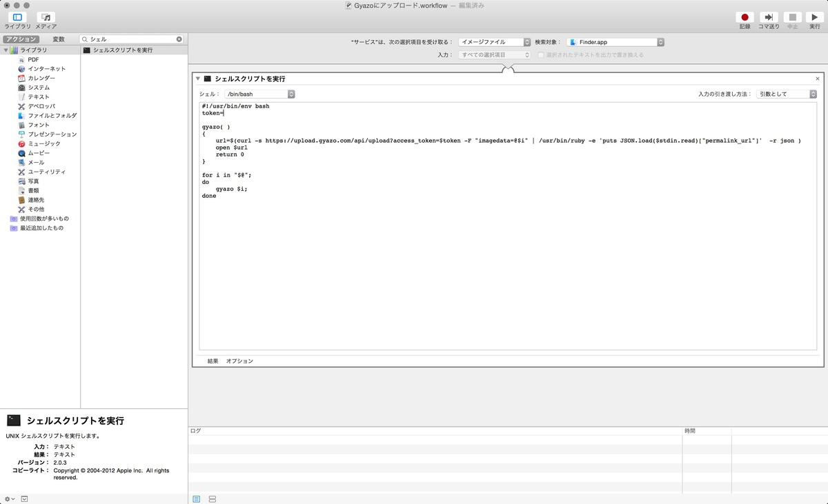This screenshot has height=504, width=828.
Task: Open the 使用回数が多いもの smart group
Action: coord(44,219)
